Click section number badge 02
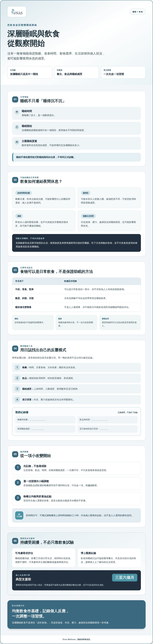 [15, 180]
